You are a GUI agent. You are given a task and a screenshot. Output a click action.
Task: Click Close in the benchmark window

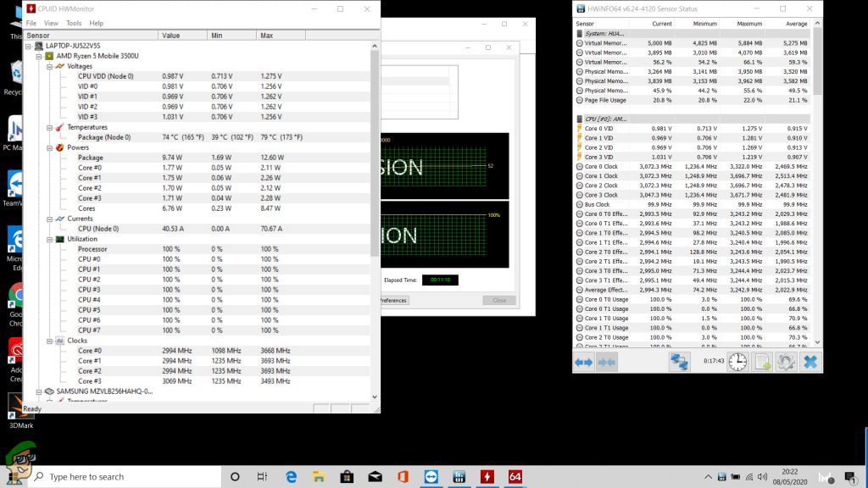[498, 299]
